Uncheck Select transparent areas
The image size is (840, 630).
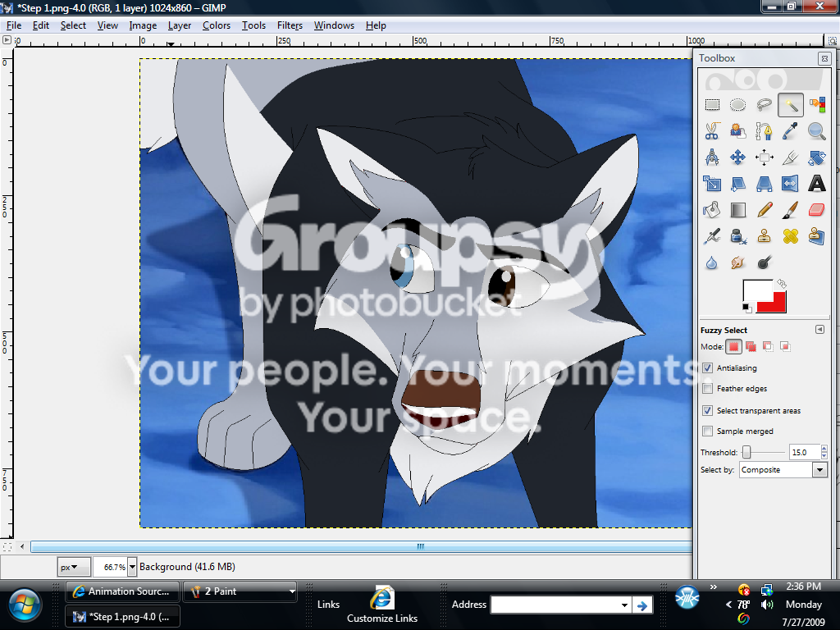coord(708,410)
